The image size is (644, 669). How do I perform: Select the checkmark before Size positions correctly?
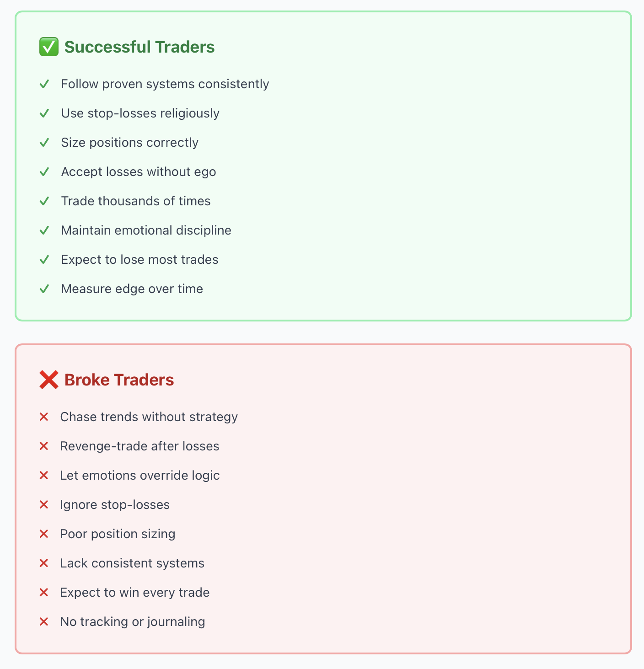pos(44,143)
